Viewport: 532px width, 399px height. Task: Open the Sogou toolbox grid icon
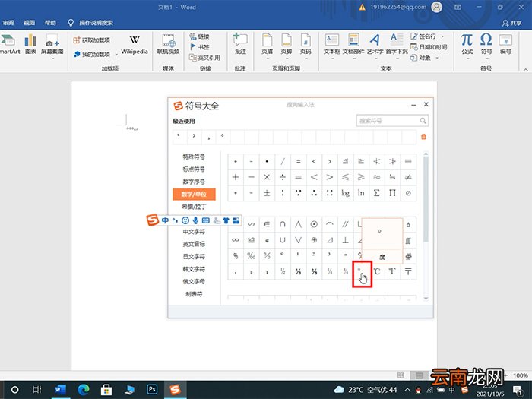[x=236, y=220]
